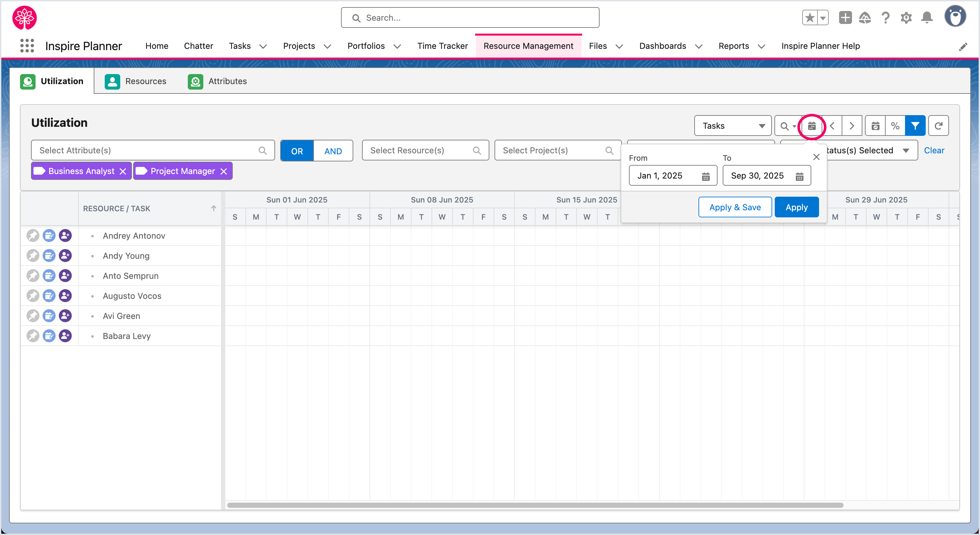Click Avi Green's calendar edit icon
The height and width of the screenshot is (535, 980).
click(49, 316)
